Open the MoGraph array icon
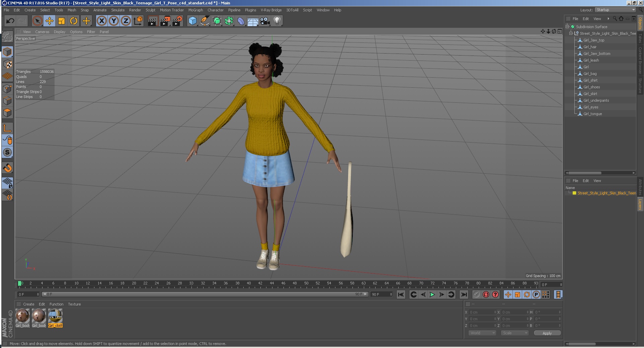The width and height of the screenshot is (644, 348). [229, 21]
